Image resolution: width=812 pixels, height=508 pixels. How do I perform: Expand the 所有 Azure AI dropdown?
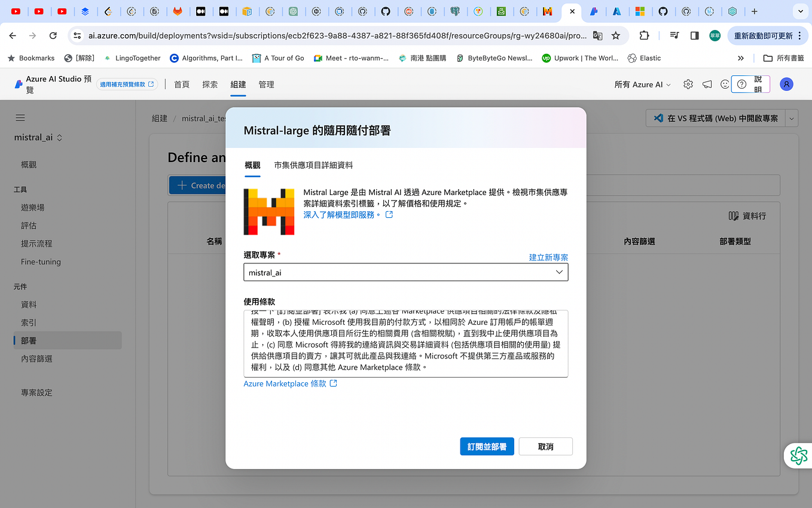642,84
